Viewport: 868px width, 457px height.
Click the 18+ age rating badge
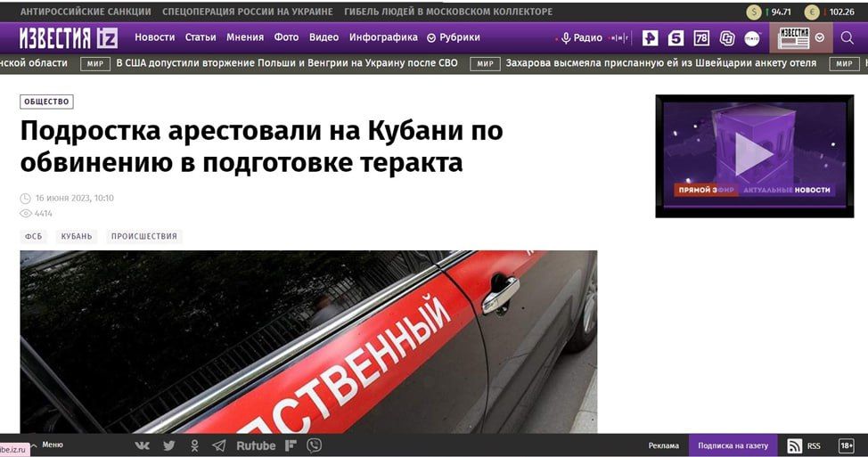coord(847,446)
